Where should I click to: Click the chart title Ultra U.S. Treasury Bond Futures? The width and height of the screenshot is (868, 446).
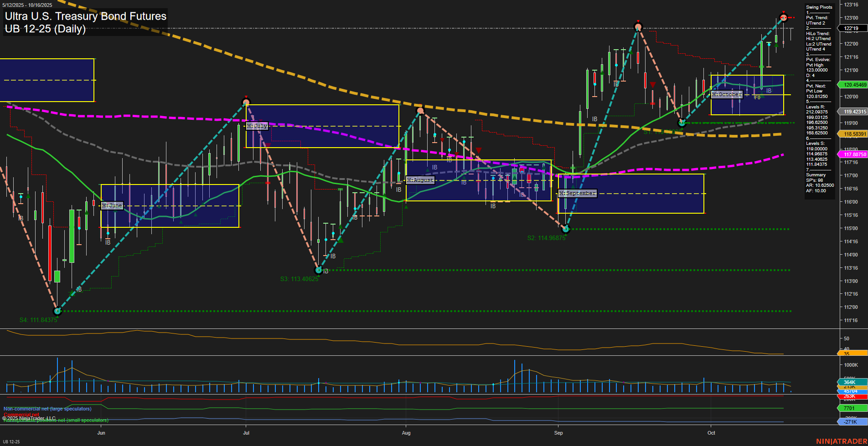pos(86,16)
